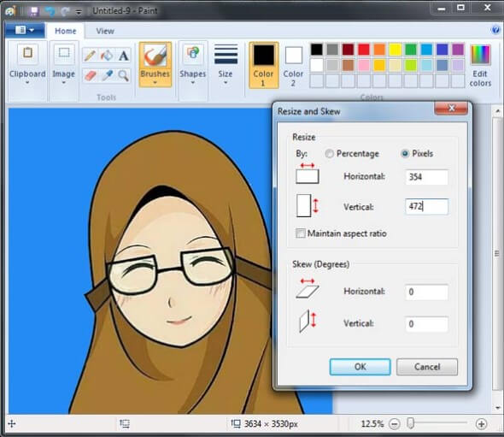Click the Clipboard paste icon

27,53
